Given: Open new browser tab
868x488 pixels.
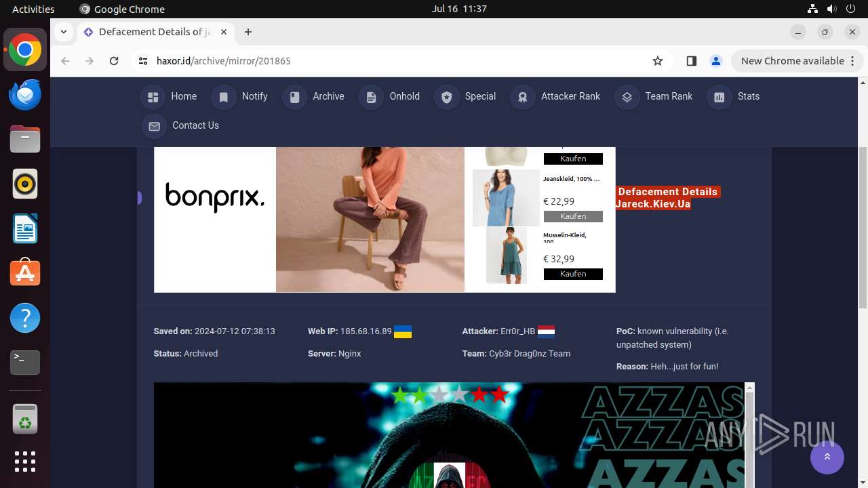Looking at the screenshot, I should pos(248,32).
